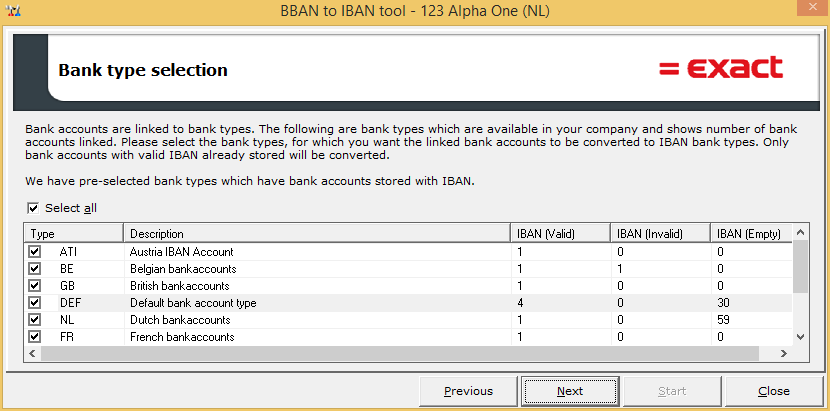Click the Exact logo in the header
Viewport: 830px width, 411px height.
tap(721, 68)
